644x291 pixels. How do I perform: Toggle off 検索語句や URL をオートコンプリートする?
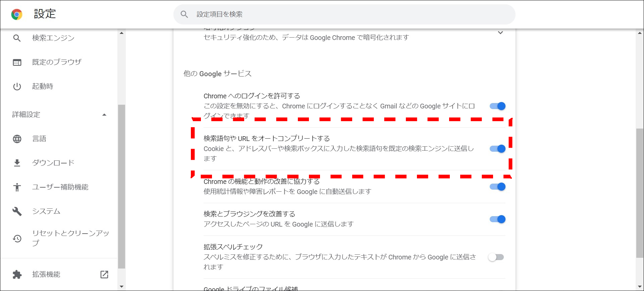click(497, 149)
